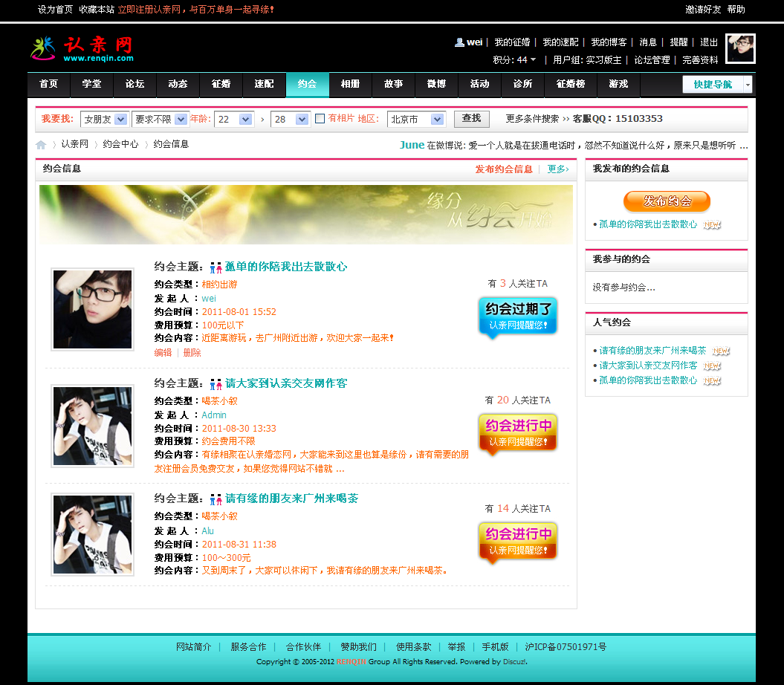Enable the 有相片 checkbox

point(320,119)
